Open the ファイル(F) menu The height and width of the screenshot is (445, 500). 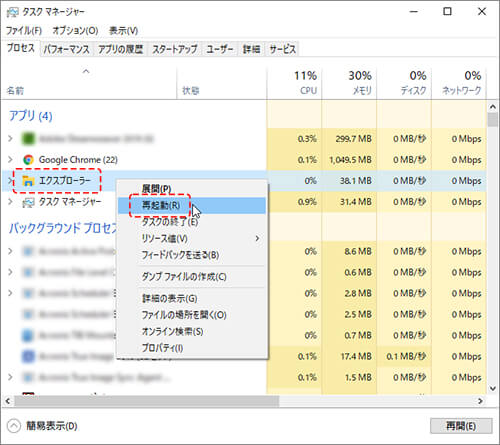pos(24,31)
